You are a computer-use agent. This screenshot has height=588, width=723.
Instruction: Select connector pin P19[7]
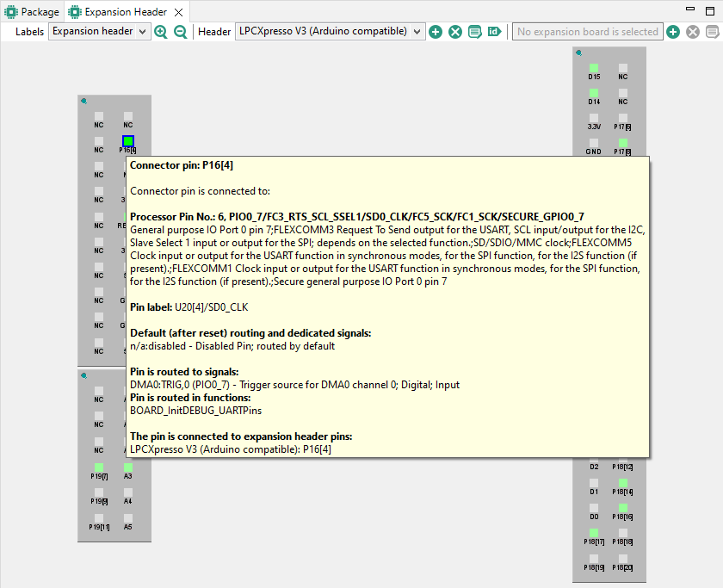(99, 467)
